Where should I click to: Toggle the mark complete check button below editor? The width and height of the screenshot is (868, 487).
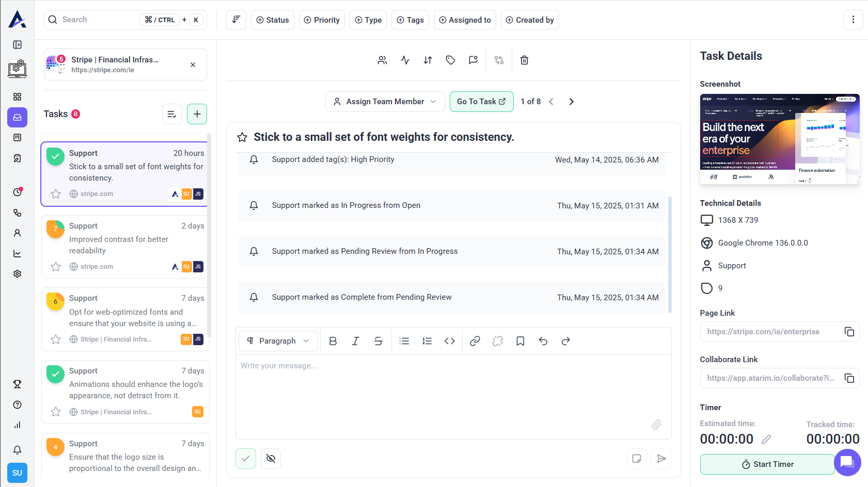pos(246,459)
